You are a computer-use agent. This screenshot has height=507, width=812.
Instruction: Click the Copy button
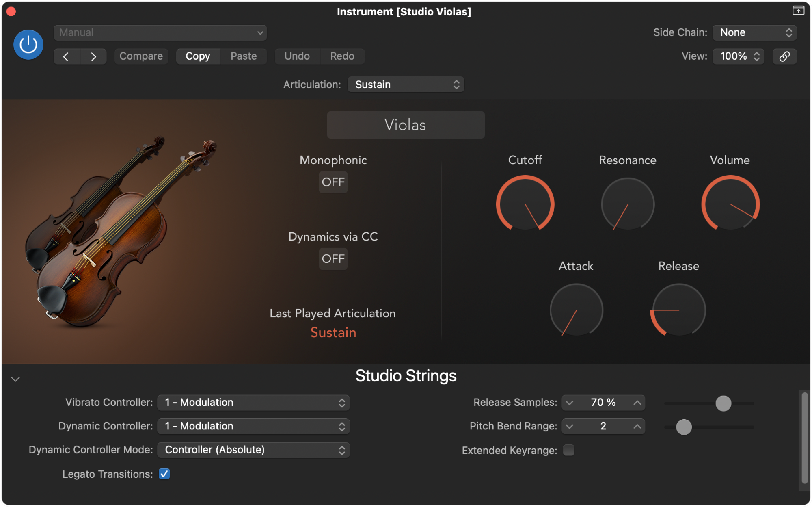(198, 56)
